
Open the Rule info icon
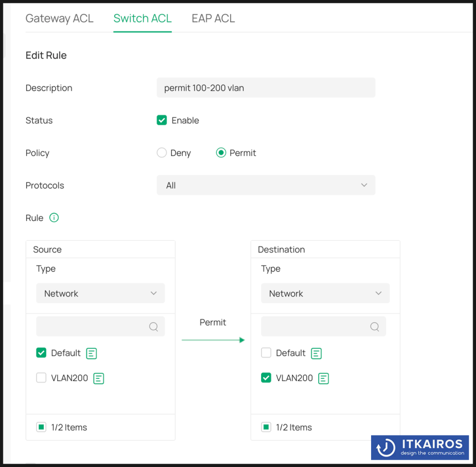[x=54, y=217]
